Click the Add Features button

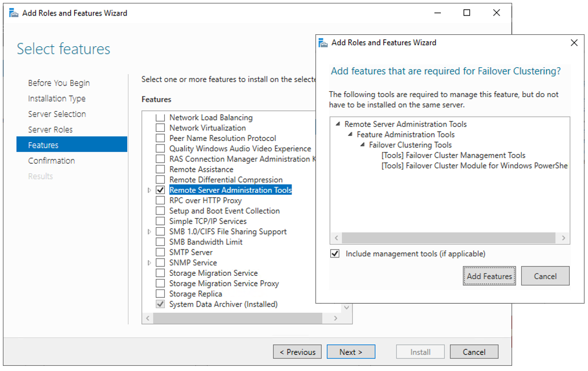pos(489,276)
